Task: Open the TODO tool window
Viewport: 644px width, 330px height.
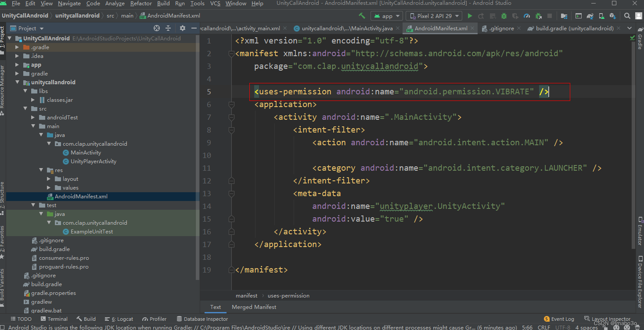Action: pyautogui.click(x=20, y=319)
